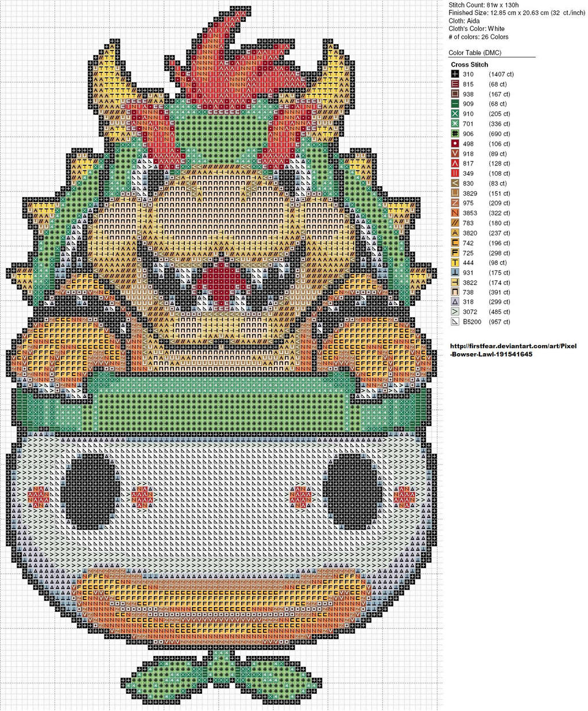Click the green 910 X-symbol swatch
The height and width of the screenshot is (711, 588).
tap(455, 114)
